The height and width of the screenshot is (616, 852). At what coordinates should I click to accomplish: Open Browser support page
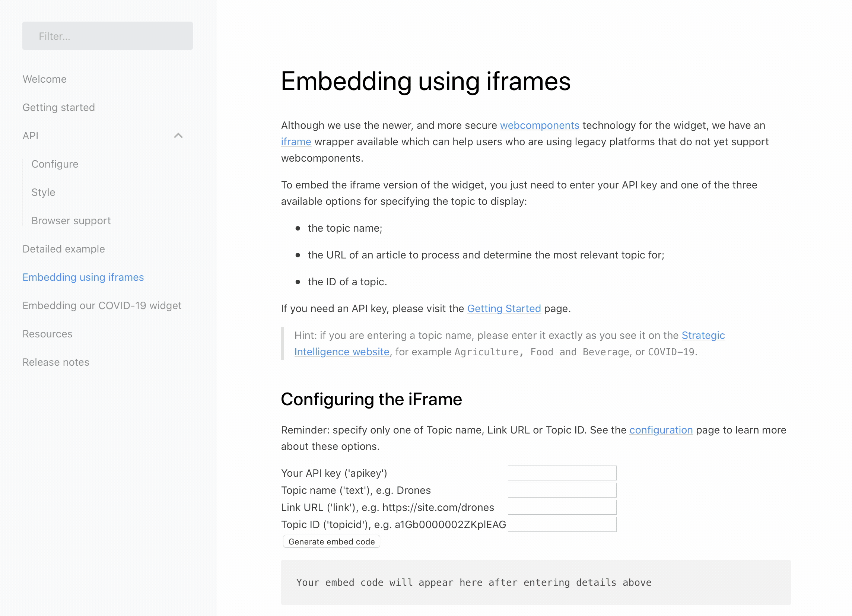coord(71,220)
